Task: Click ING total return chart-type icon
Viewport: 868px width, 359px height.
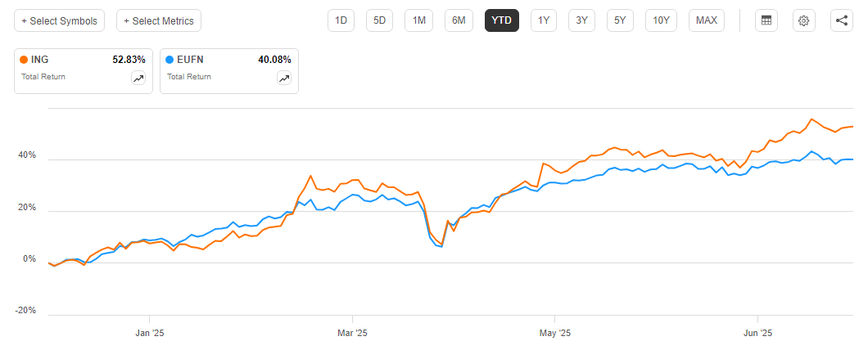Action: click(x=138, y=79)
